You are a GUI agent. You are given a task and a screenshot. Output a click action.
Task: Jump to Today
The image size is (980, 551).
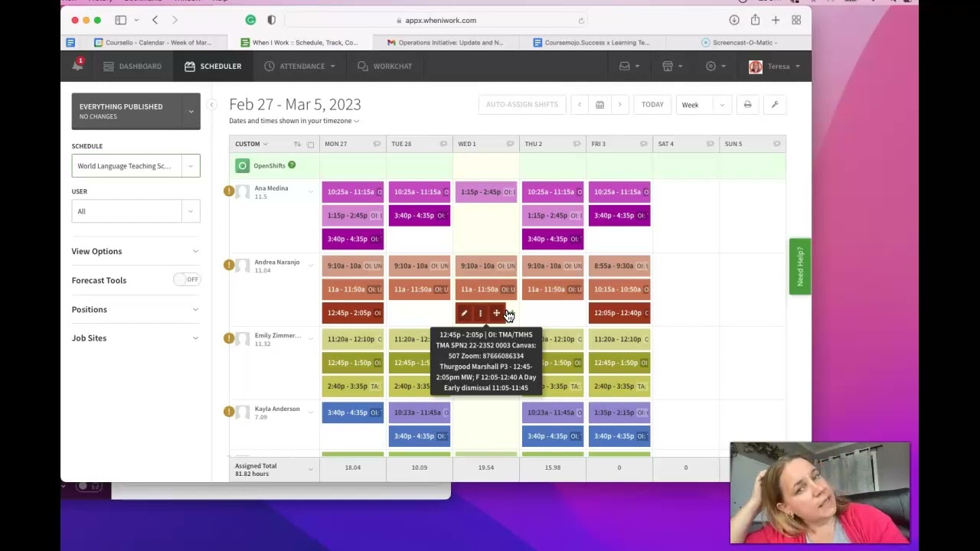pos(652,104)
